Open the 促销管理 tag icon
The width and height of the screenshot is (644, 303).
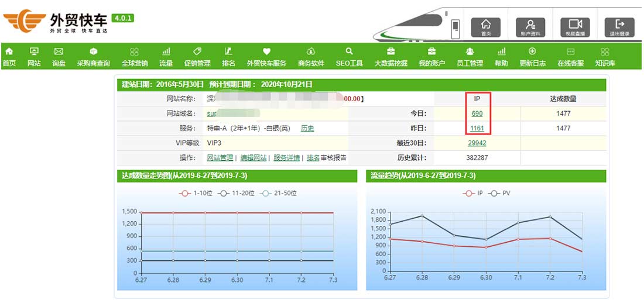[x=197, y=51]
